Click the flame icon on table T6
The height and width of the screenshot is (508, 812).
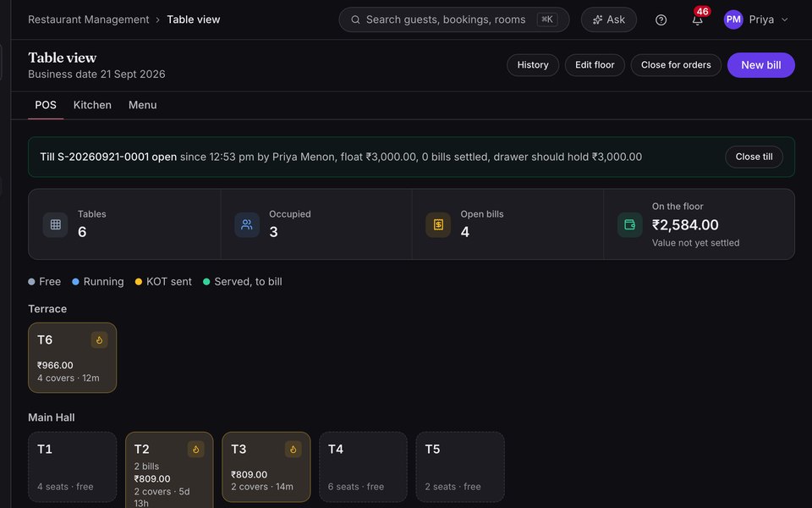coord(99,340)
